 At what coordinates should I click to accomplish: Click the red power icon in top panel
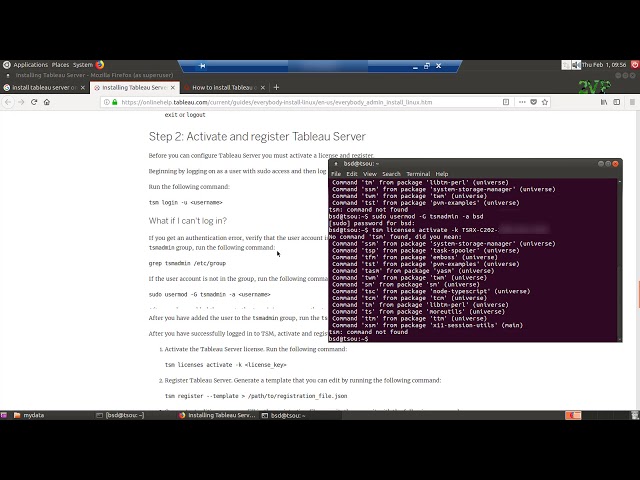[x=635, y=64]
